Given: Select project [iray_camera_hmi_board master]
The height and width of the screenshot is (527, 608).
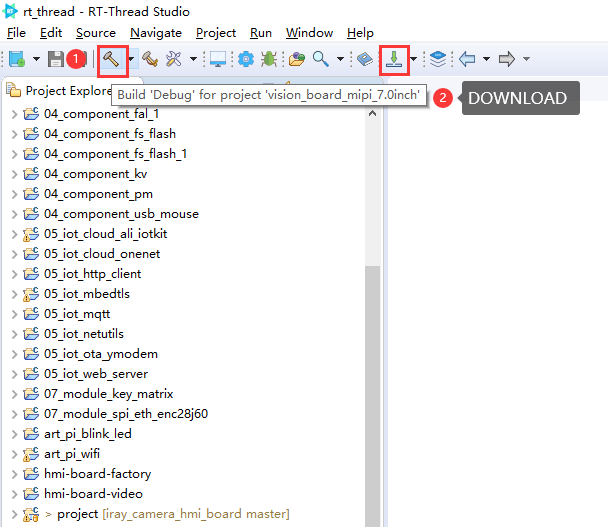Looking at the screenshot, I should (173, 514).
